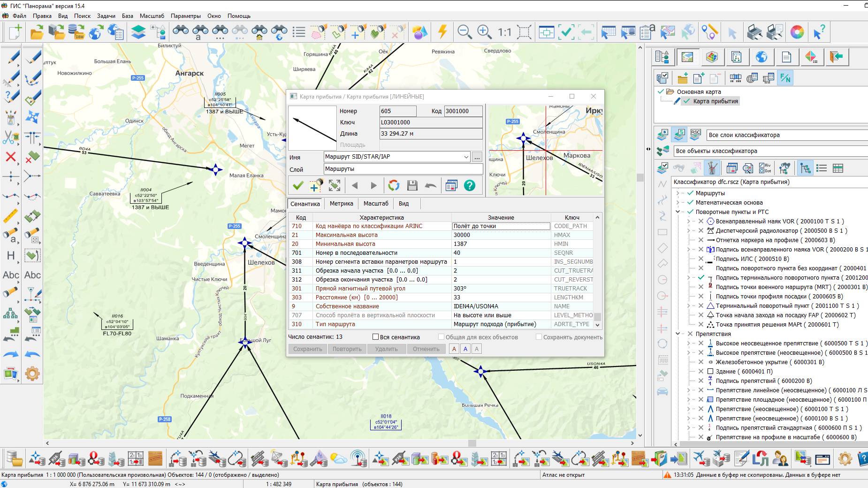Collapse the 'Препятствия' tree node
Image resolution: width=868 pixels, height=488 pixels.
tap(678, 334)
